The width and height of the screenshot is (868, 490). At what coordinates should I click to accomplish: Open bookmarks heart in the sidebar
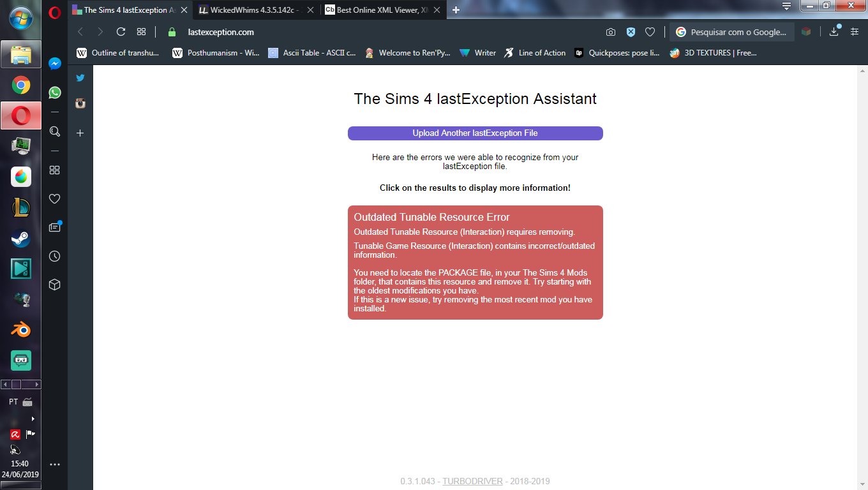(55, 198)
